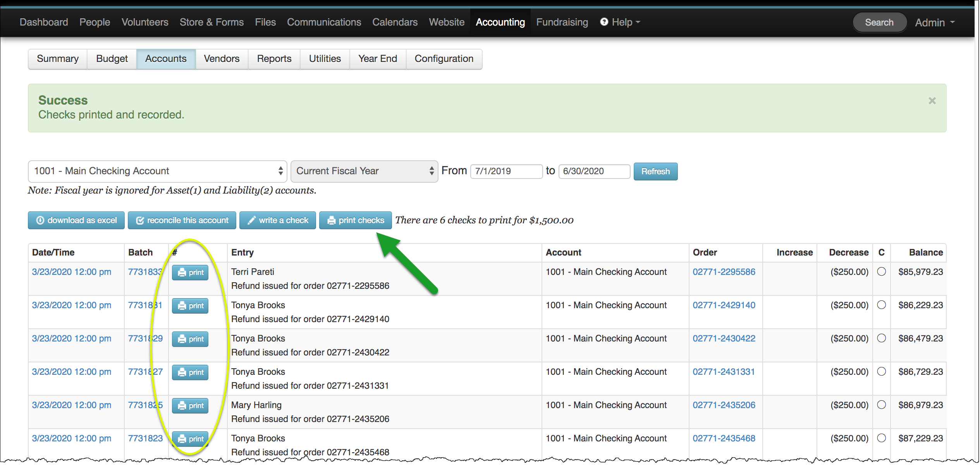Image resolution: width=980 pixels, height=465 pixels.
Task: Open the Main Checking Account dropdown
Action: pyautogui.click(x=157, y=171)
